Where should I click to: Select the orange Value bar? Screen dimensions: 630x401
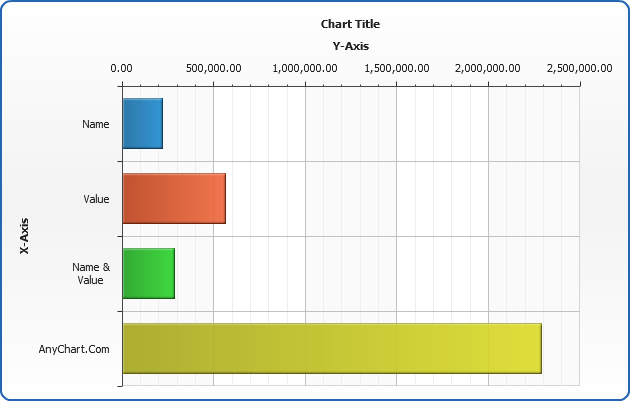point(174,198)
